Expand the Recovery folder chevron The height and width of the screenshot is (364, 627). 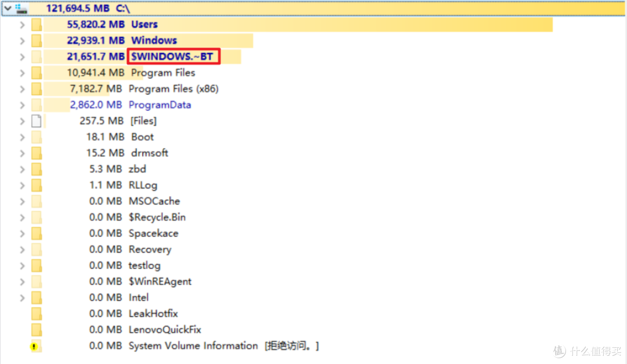click(x=23, y=250)
